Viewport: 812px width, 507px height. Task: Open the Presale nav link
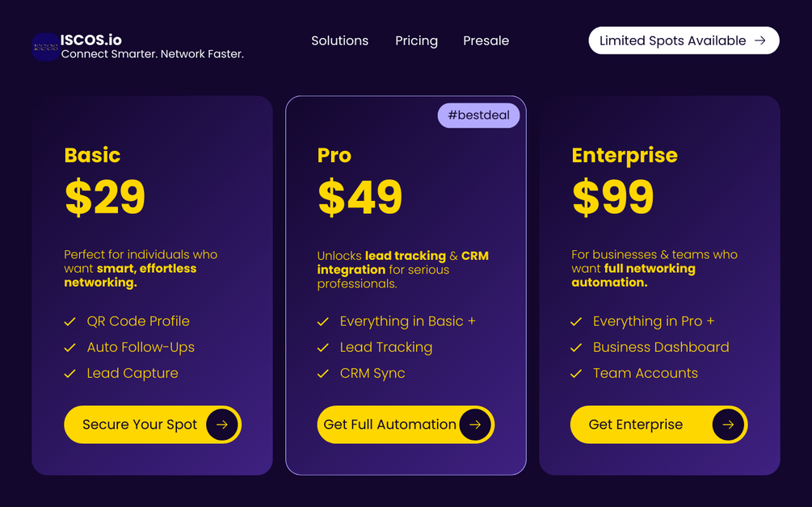tap(486, 40)
